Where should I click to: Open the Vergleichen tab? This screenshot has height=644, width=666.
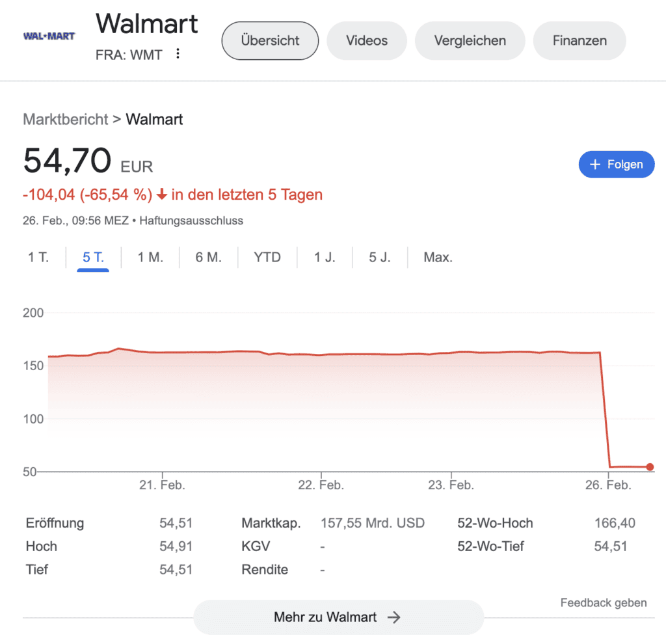[470, 40]
